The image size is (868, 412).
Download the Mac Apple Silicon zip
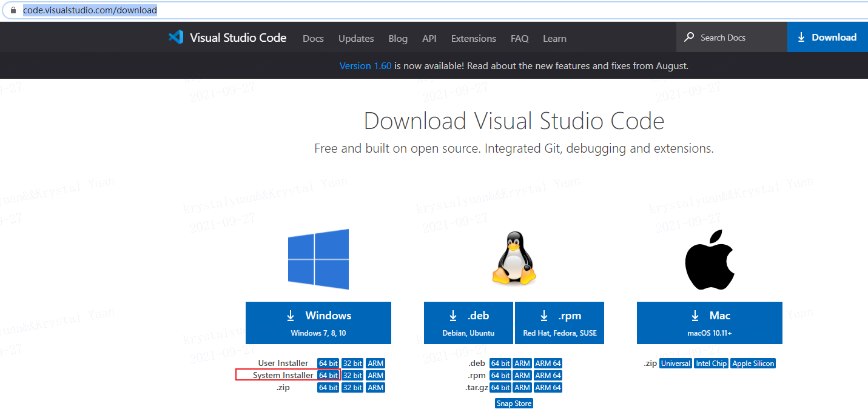click(753, 364)
